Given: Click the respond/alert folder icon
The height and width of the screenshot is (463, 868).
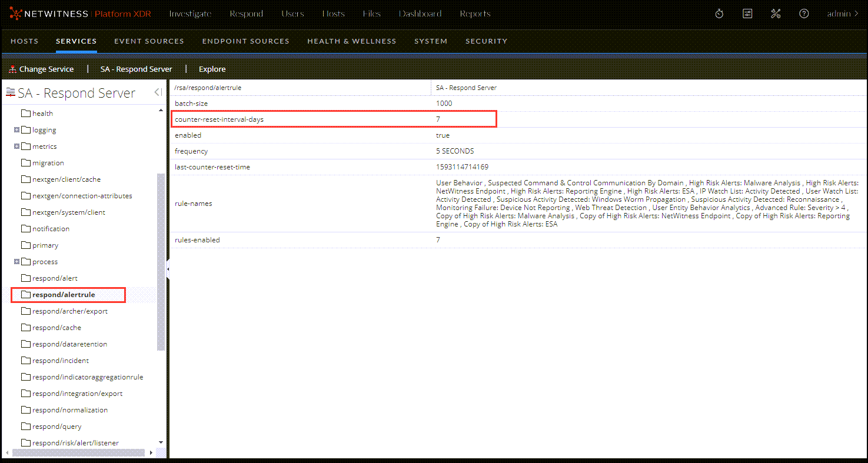Looking at the screenshot, I should (x=25, y=278).
